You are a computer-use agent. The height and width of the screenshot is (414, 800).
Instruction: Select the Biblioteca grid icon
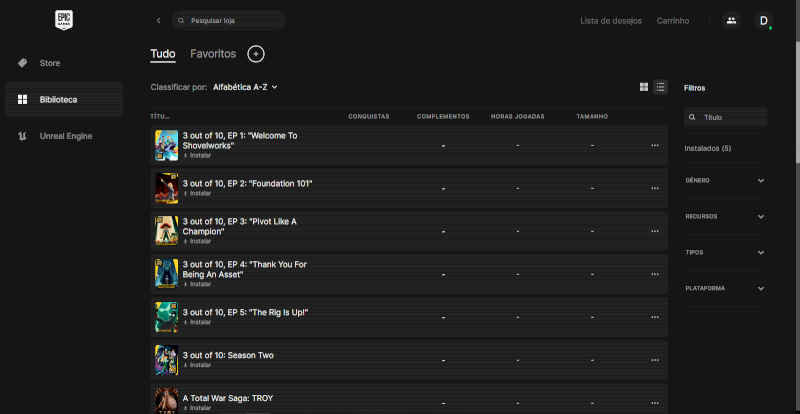tap(22, 100)
